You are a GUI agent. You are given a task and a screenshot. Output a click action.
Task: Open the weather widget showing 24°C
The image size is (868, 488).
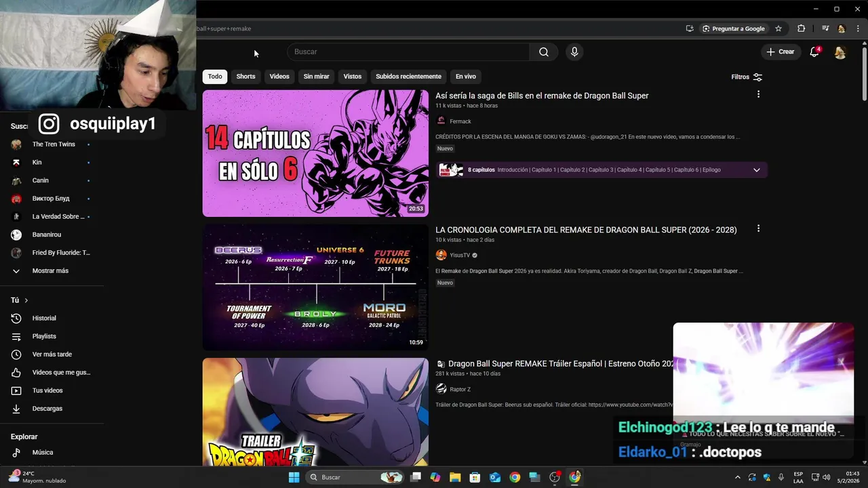coord(37,477)
